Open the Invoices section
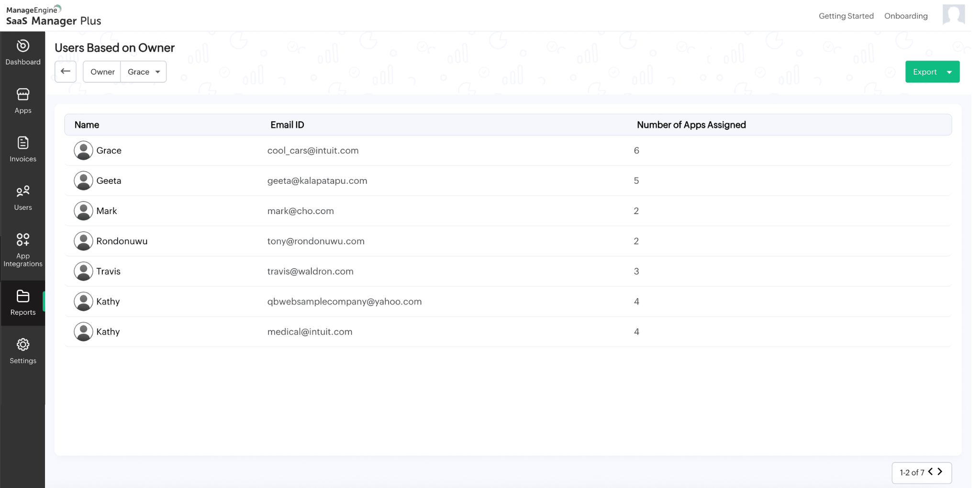Image resolution: width=980 pixels, height=488 pixels. pyautogui.click(x=22, y=149)
